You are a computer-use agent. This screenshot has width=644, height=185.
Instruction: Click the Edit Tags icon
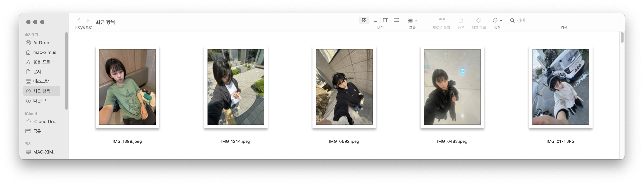(x=479, y=20)
